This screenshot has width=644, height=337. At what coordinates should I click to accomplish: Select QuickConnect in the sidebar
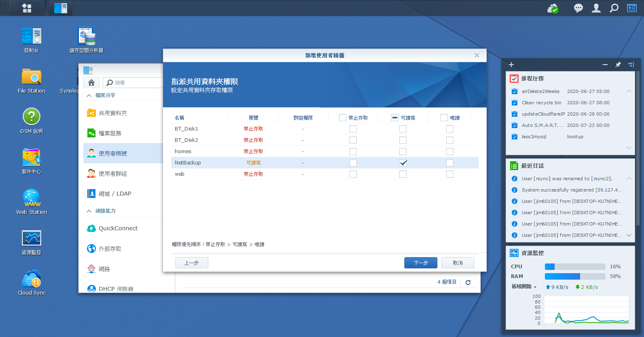(118, 228)
